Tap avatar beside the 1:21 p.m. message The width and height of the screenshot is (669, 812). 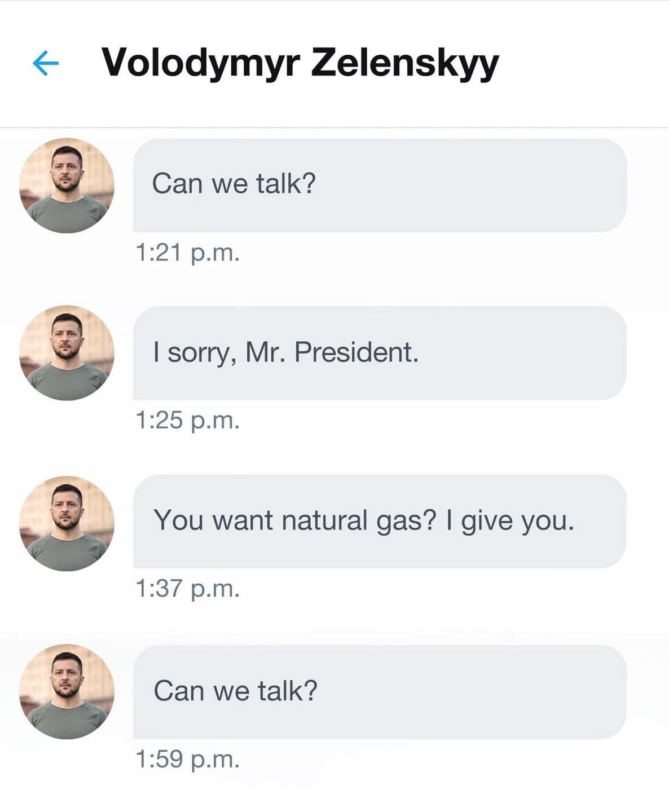coord(67,186)
